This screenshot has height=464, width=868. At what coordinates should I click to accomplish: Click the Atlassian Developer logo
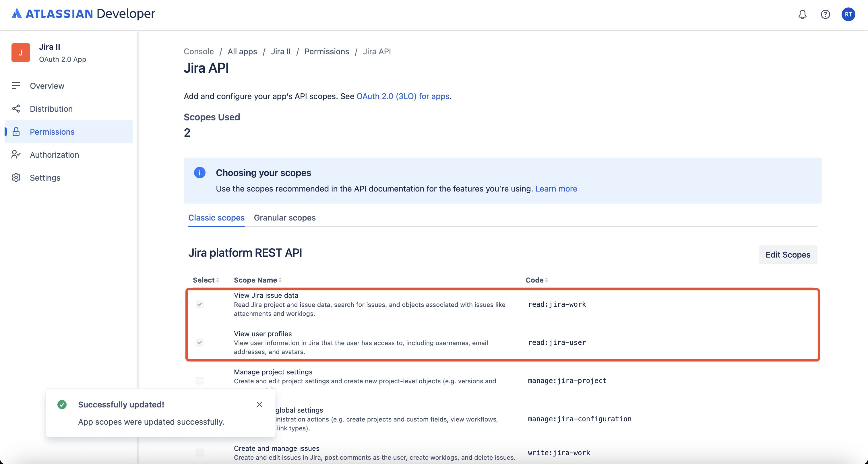pos(84,13)
